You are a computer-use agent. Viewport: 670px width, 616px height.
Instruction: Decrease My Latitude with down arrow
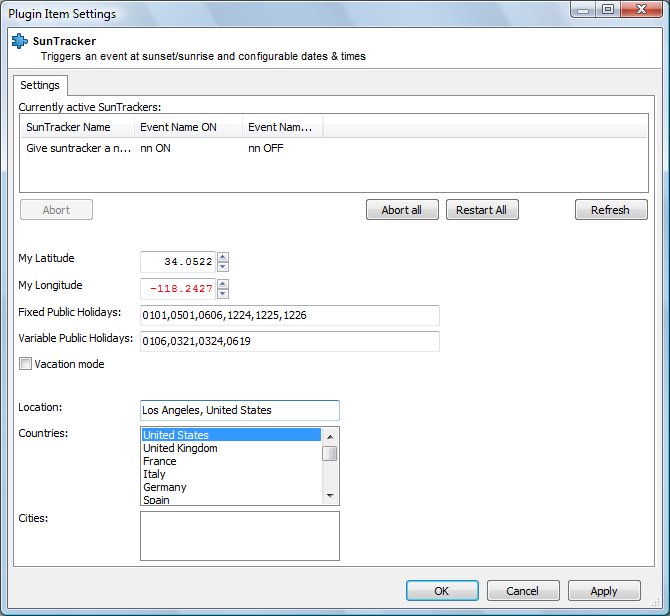tap(223, 267)
